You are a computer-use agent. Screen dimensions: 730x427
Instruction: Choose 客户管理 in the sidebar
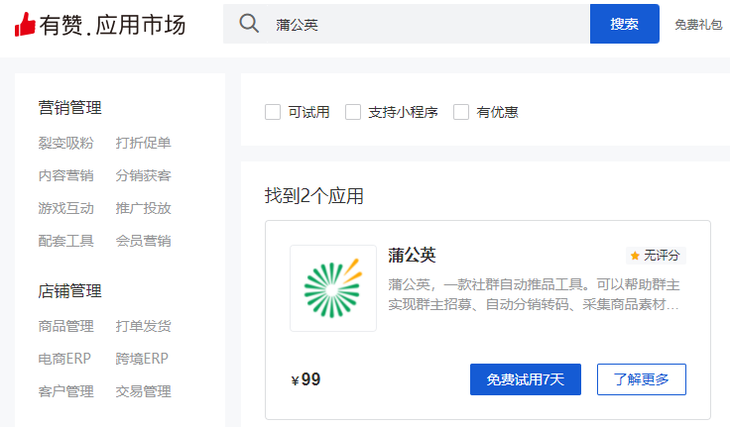66,391
